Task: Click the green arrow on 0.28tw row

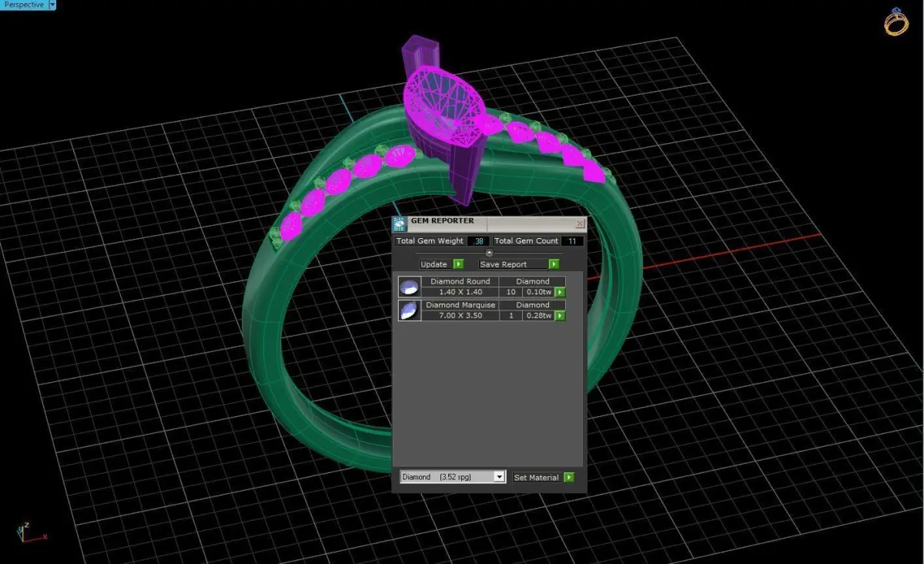Action: [560, 316]
